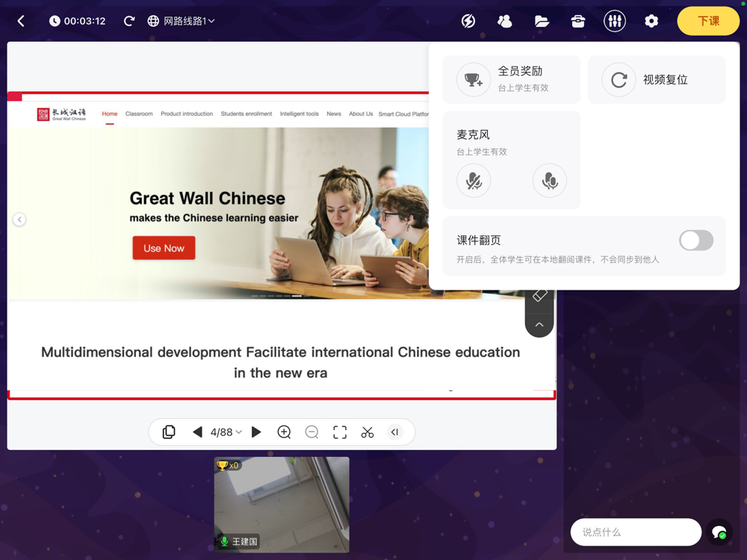Click the back arrow to exit classroom
Viewport: 747px width, 560px height.
[x=21, y=21]
